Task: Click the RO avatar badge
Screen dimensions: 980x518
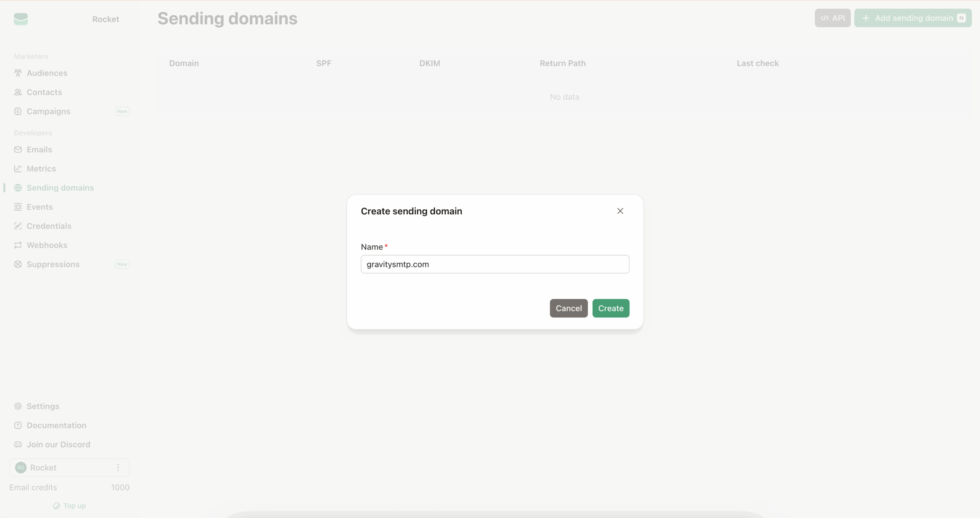Action: [21, 467]
